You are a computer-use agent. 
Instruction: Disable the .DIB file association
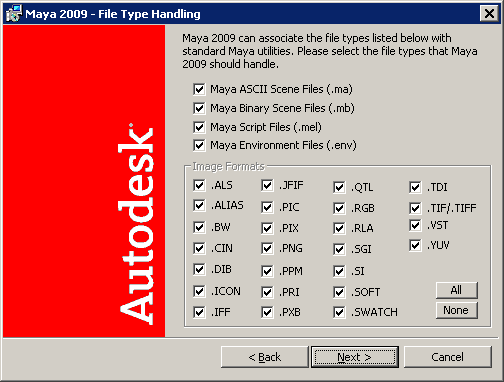click(x=199, y=269)
